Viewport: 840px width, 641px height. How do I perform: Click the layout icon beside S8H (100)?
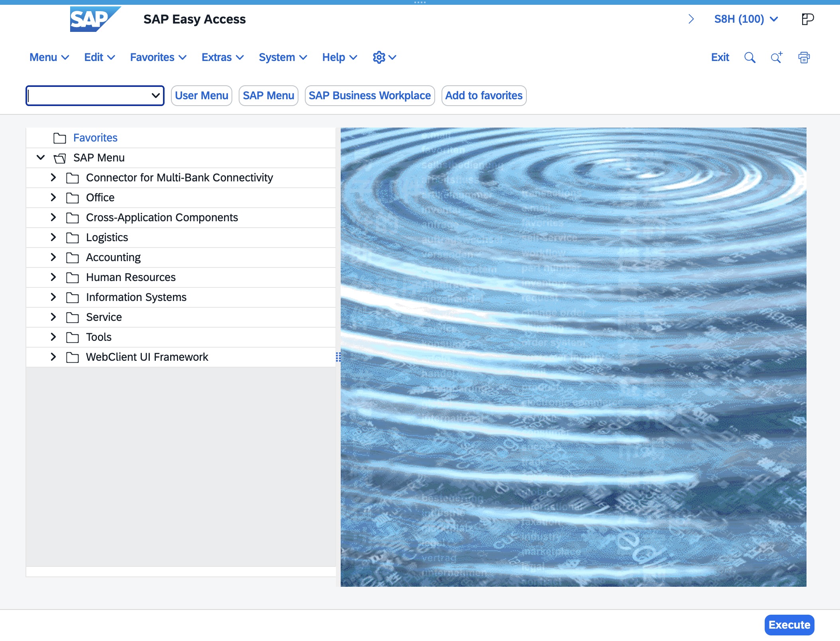[808, 19]
